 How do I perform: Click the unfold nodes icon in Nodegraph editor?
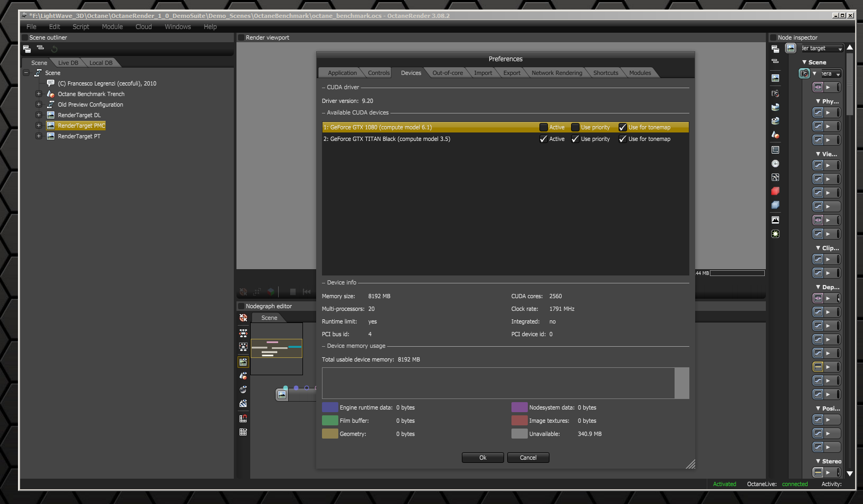(x=243, y=333)
